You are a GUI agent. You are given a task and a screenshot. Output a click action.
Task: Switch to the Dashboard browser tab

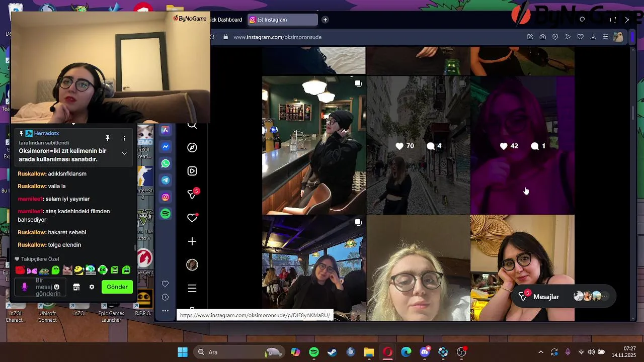(226, 20)
